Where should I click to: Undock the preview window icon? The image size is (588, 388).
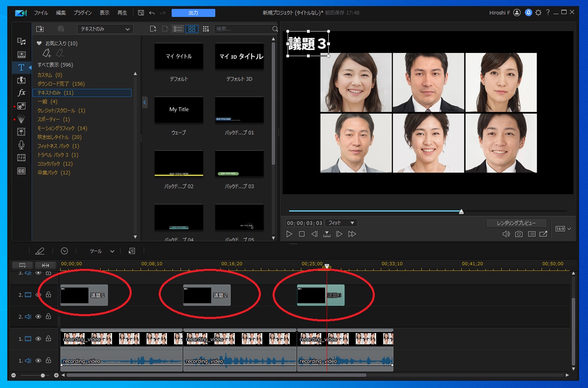pos(544,234)
